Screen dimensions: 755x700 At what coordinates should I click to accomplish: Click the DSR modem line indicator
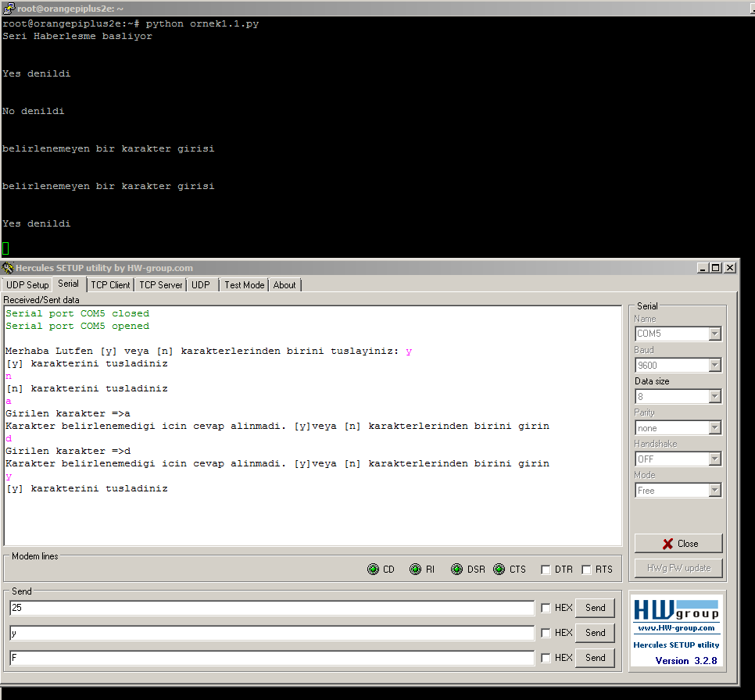pyautogui.click(x=456, y=569)
